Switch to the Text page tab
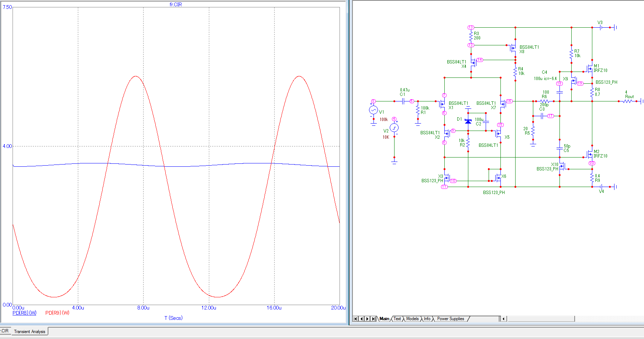Image resolution: width=644 pixels, height=339 pixels. (x=397, y=319)
